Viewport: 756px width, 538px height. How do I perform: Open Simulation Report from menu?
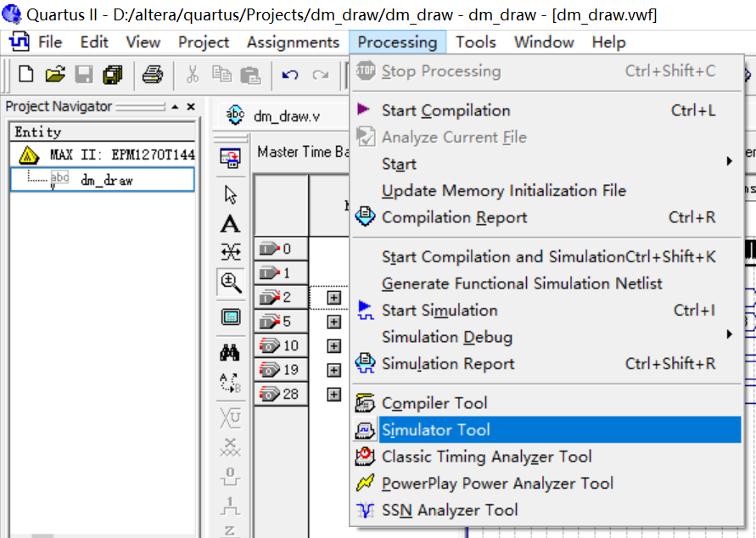point(546,363)
